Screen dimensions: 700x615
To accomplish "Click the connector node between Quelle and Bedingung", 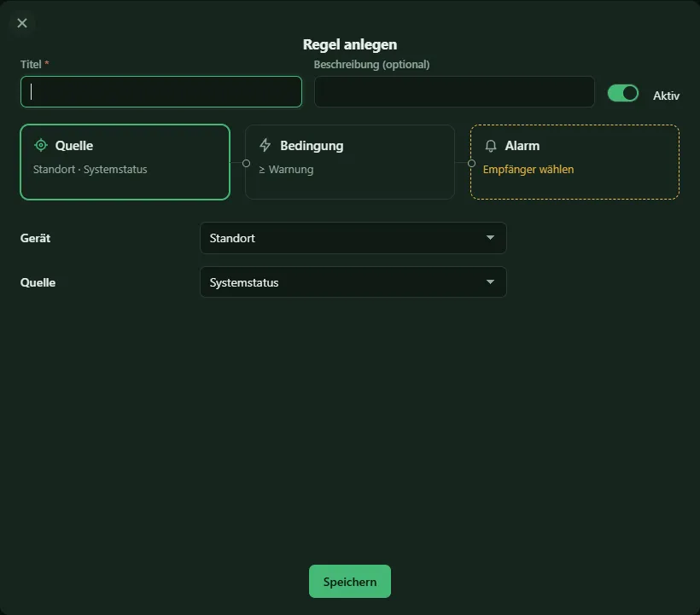I will pos(246,163).
